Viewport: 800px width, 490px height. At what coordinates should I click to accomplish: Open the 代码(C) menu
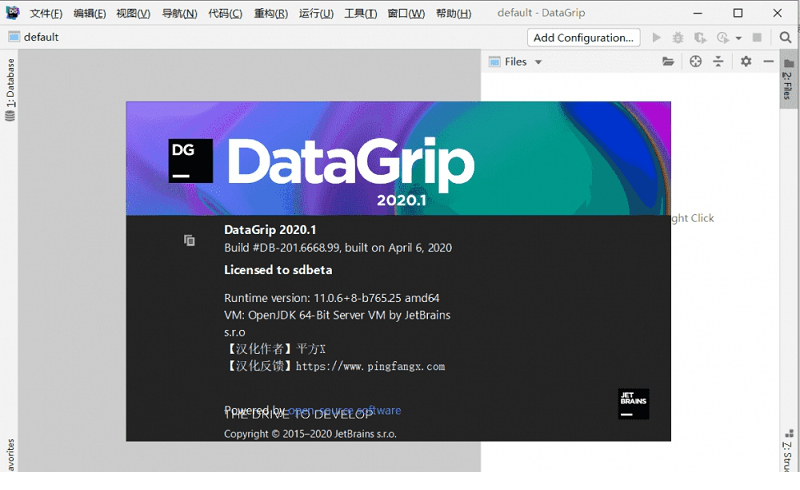[225, 13]
